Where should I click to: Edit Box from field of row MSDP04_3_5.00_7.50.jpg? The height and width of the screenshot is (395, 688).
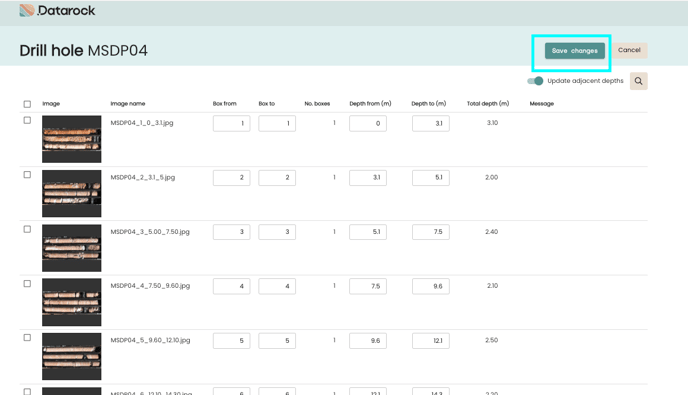point(232,232)
